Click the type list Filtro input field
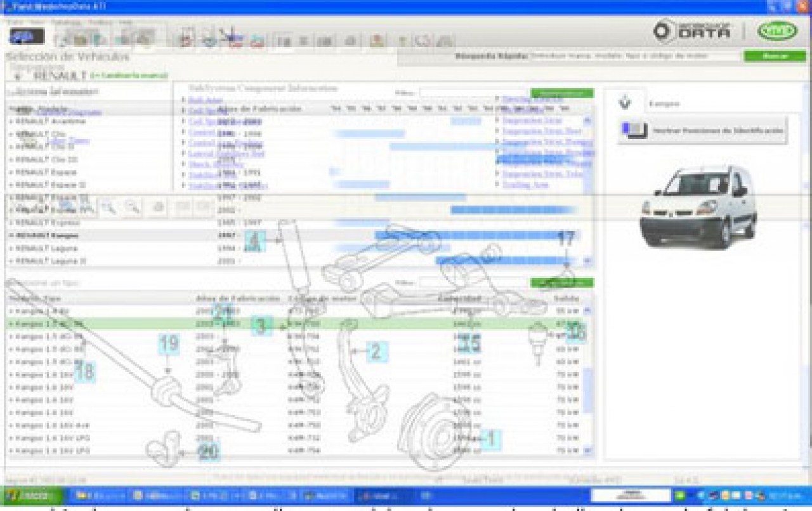Screen dimensions: 812x511 click(x=473, y=282)
